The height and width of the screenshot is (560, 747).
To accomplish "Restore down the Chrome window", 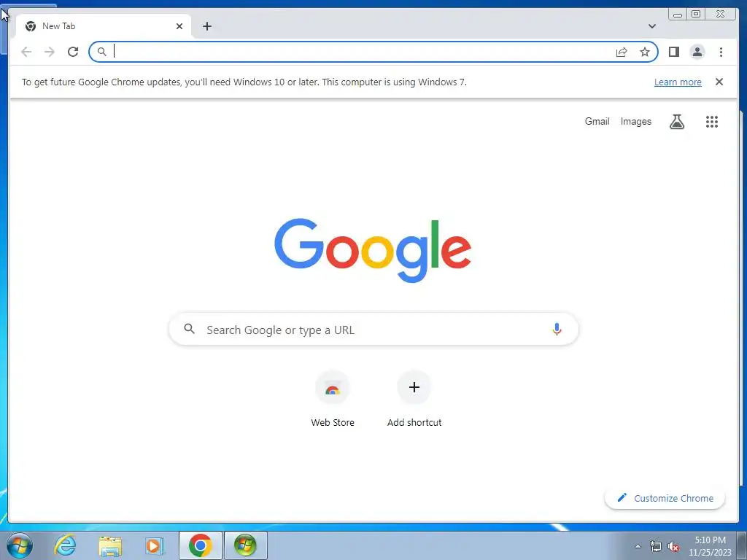I will coord(696,15).
